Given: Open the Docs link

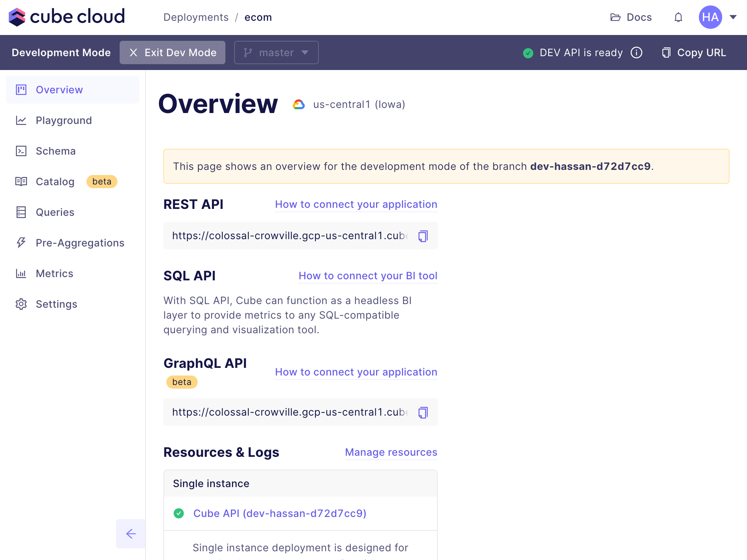Looking at the screenshot, I should pos(631,17).
